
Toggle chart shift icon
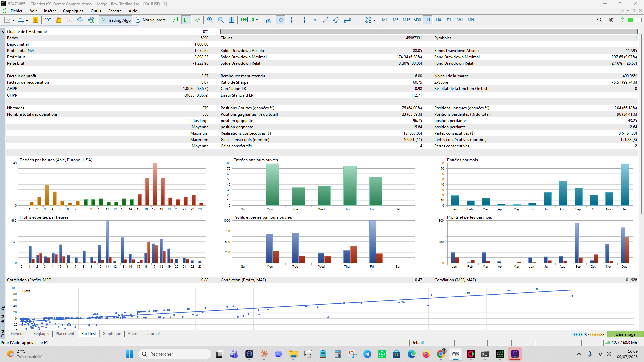(255, 20)
